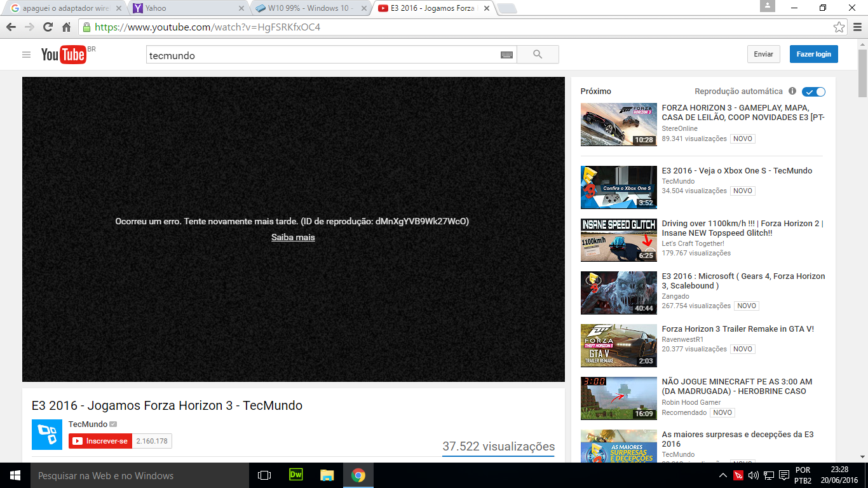
Task: Click the green padlock security icon
Action: click(87, 27)
